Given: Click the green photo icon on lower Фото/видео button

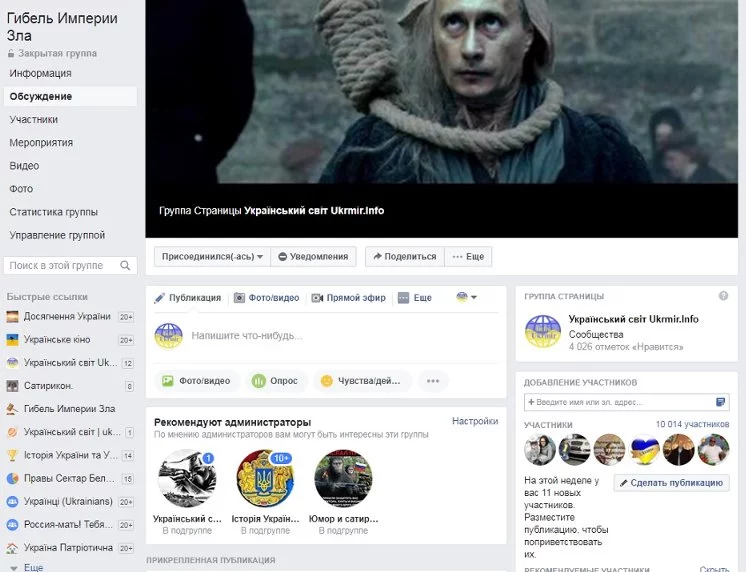Looking at the screenshot, I should pyautogui.click(x=167, y=381).
